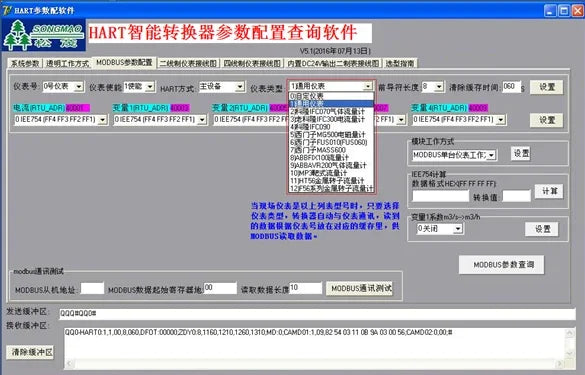Open the 透明工作方式 tab
585x375 pixels.
pos(68,63)
